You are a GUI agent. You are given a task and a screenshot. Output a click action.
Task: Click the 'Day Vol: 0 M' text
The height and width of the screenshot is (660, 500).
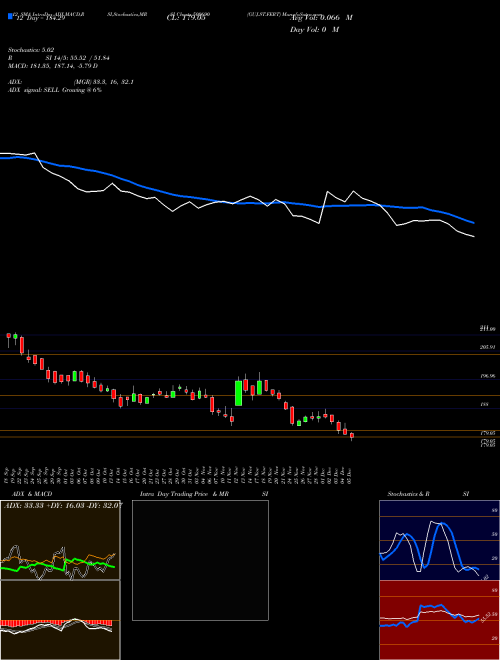(315, 30)
